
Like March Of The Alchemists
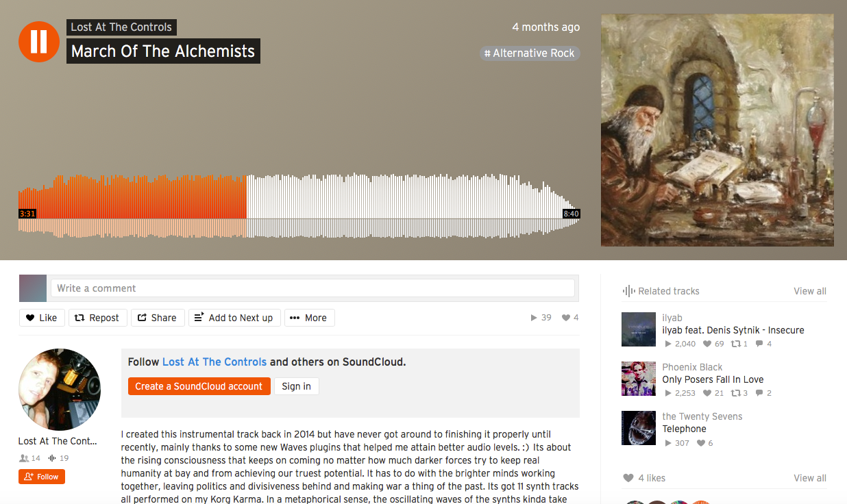tap(42, 318)
